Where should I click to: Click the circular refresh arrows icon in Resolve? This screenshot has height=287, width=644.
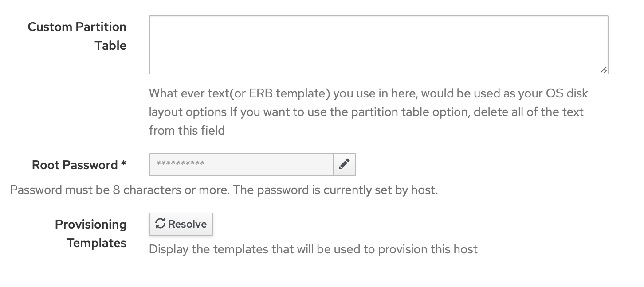160,224
